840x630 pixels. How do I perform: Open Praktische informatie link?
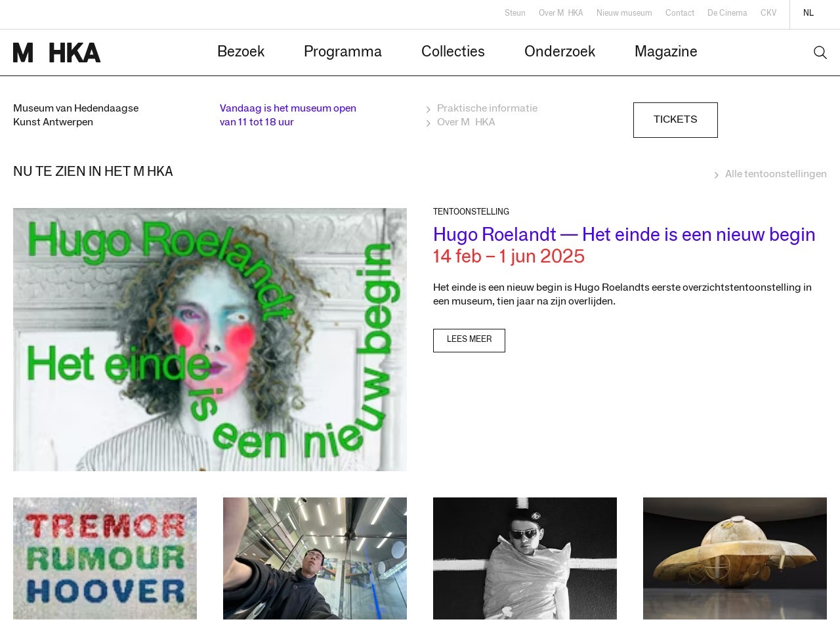[x=487, y=109]
